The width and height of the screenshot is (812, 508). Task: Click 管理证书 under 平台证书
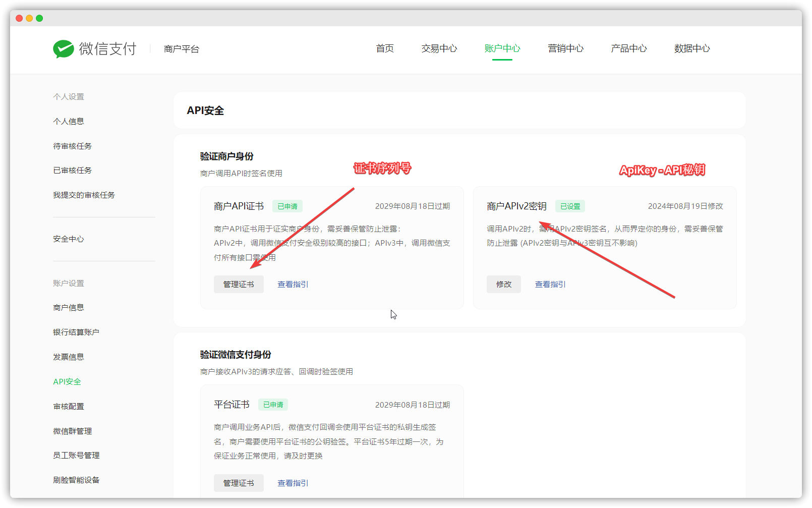coord(239,483)
